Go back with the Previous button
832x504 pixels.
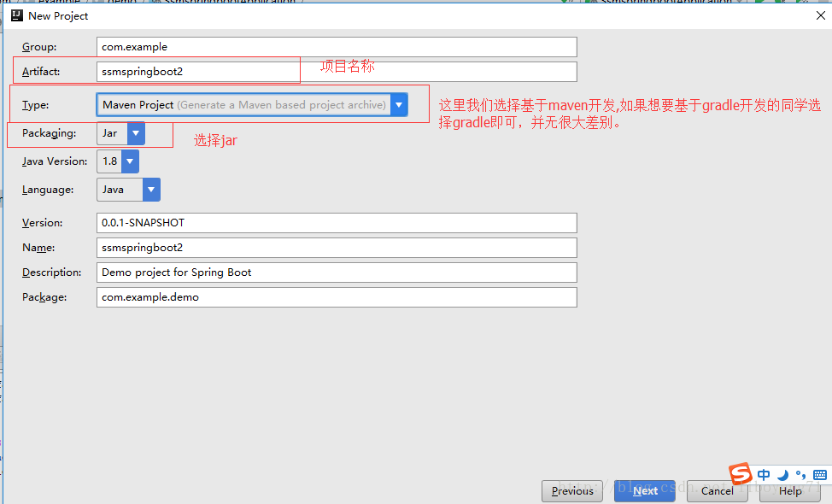click(x=572, y=491)
